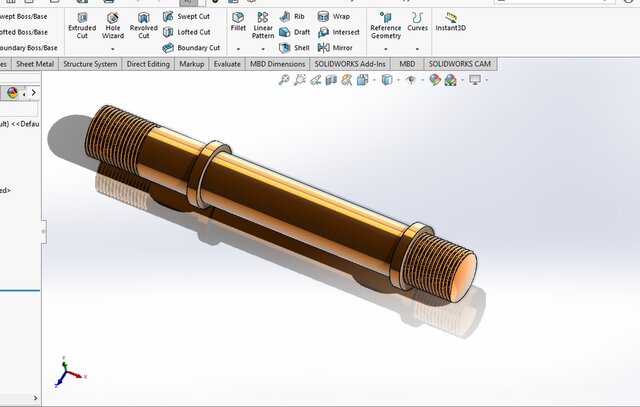Switch to the Structure System tab
Image resolution: width=640 pixels, height=407 pixels.
click(90, 64)
